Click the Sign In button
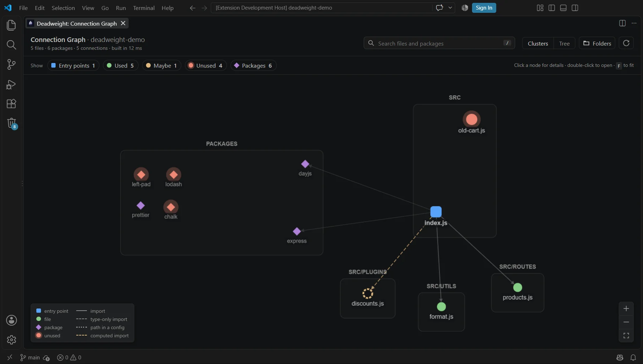 coord(484,8)
